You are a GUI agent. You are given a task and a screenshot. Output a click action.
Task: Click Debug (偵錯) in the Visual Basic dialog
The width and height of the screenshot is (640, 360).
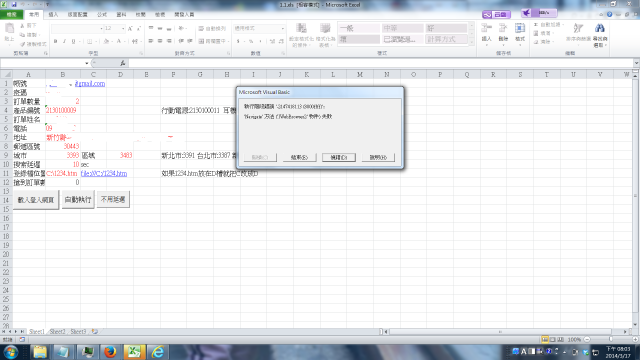pyautogui.click(x=338, y=157)
